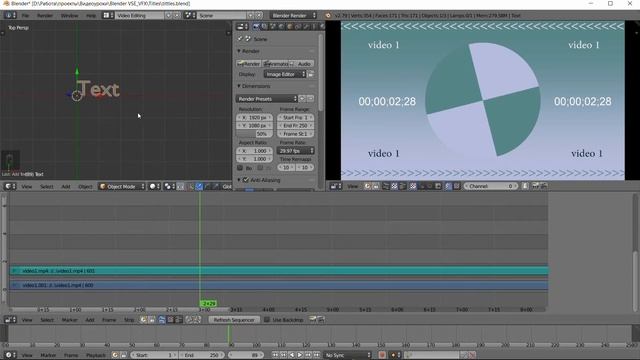
Task: Open the 3D viewport Object menu
Action: (85, 187)
